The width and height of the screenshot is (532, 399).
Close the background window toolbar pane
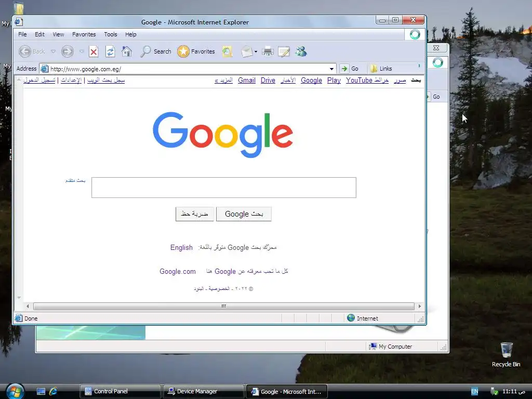436,48
